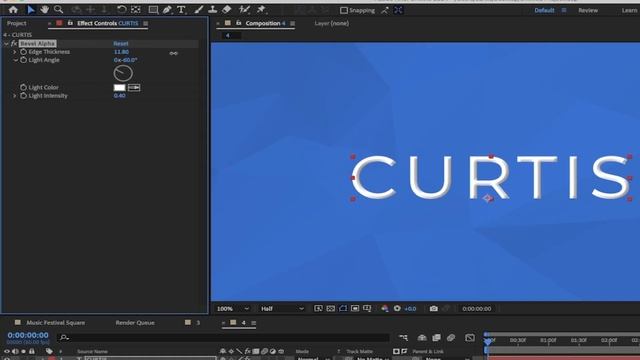Select the Puppet Pin tool
Viewport: 640px width, 360px height.
click(x=261, y=10)
